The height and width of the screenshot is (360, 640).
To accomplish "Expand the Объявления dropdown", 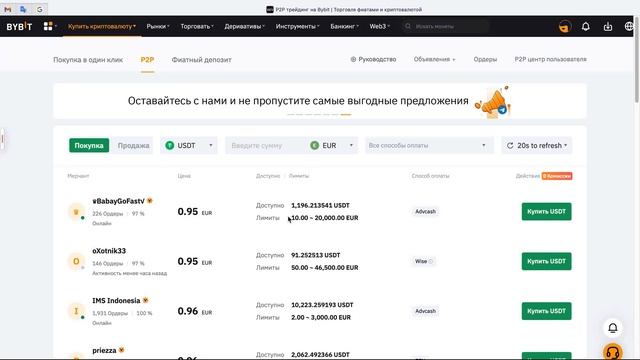I will [x=434, y=59].
